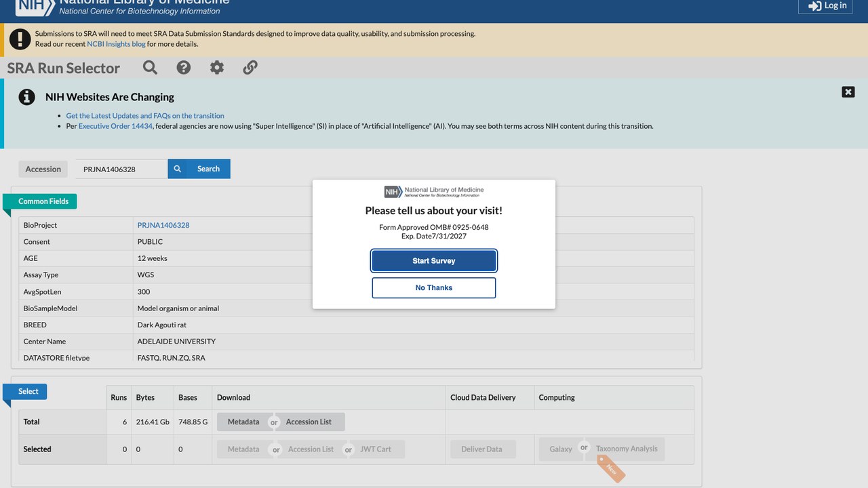This screenshot has height=488, width=868.
Task: Click the 'Model organism or animal' value
Action: point(178,308)
